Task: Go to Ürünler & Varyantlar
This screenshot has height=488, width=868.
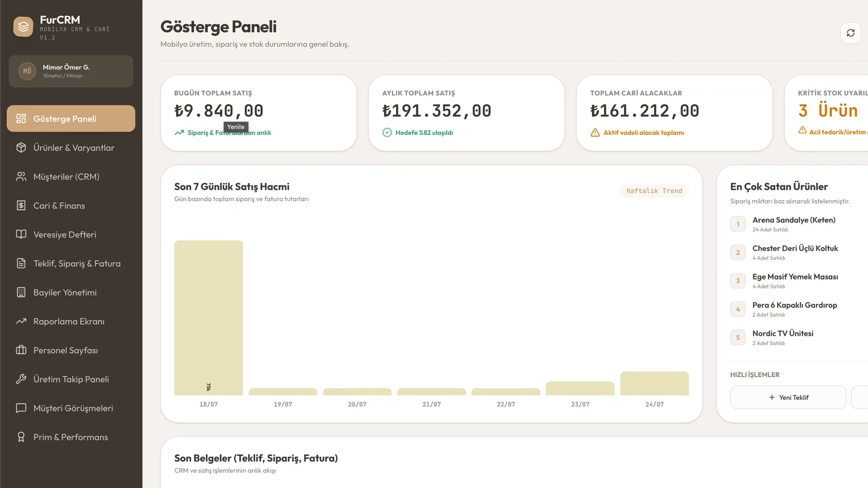Action: click(71, 148)
